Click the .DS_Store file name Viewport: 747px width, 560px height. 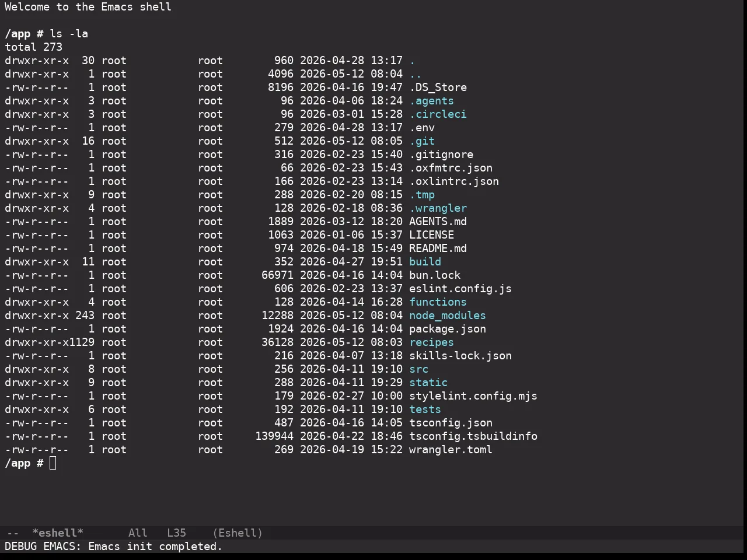point(438,87)
